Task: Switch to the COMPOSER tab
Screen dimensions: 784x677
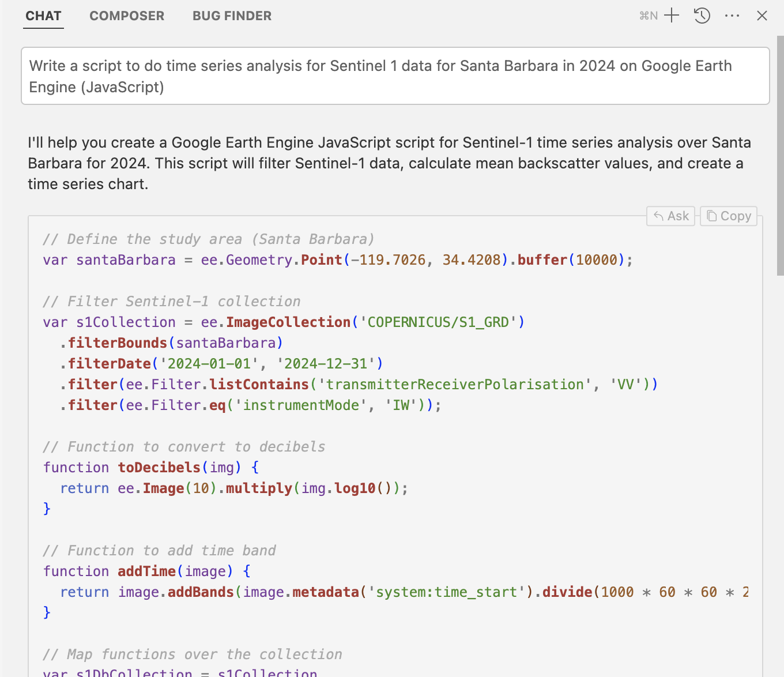Action: tap(127, 16)
